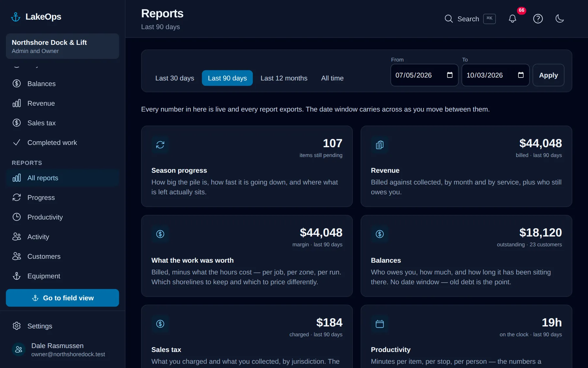588x368 pixels.
Task: Click the Productivity card calendar icon
Action: coord(380,324)
